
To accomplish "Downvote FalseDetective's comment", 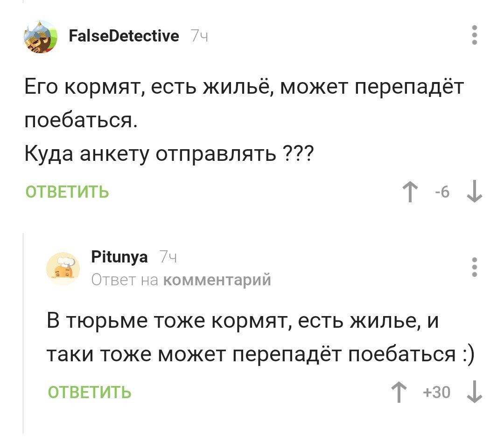I will [x=474, y=192].
